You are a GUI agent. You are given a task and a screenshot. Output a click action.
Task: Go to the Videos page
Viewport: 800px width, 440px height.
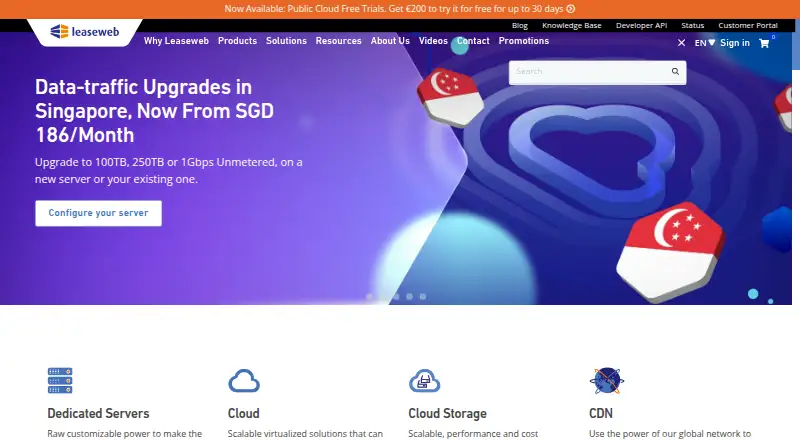(433, 41)
